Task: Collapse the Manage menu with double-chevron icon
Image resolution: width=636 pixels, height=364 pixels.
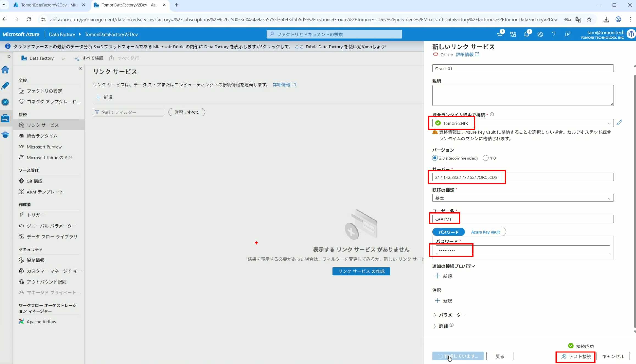Action: point(80,68)
